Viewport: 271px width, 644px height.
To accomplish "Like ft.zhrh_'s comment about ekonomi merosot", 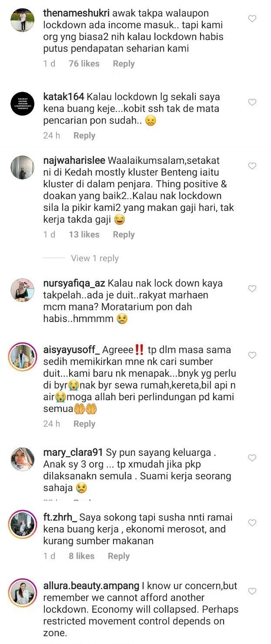I will pyautogui.click(x=252, y=523).
